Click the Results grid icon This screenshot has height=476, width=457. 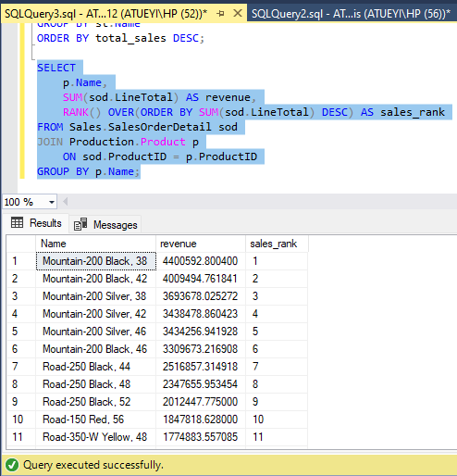[17, 222]
